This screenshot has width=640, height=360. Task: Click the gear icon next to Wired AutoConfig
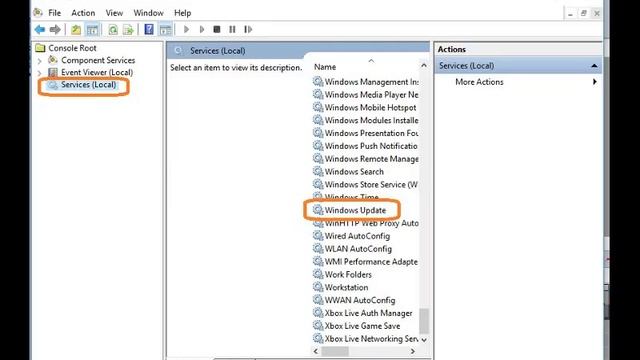(x=318, y=236)
